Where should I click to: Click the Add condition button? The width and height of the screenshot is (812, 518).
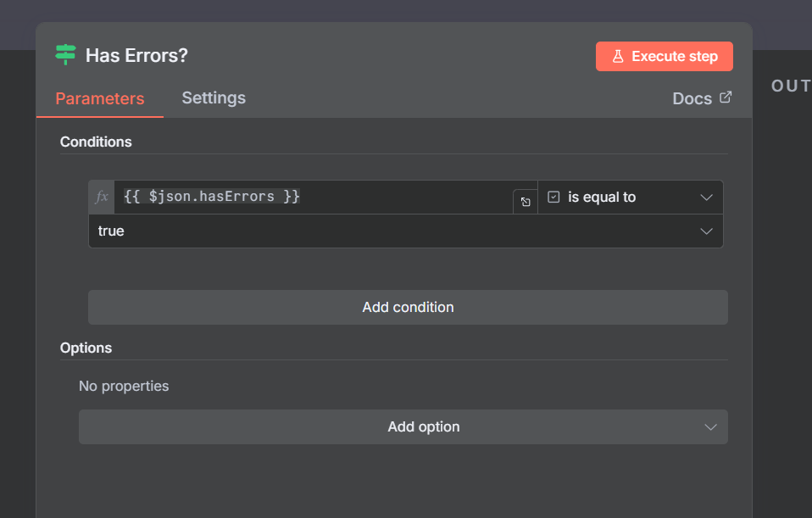coord(408,307)
